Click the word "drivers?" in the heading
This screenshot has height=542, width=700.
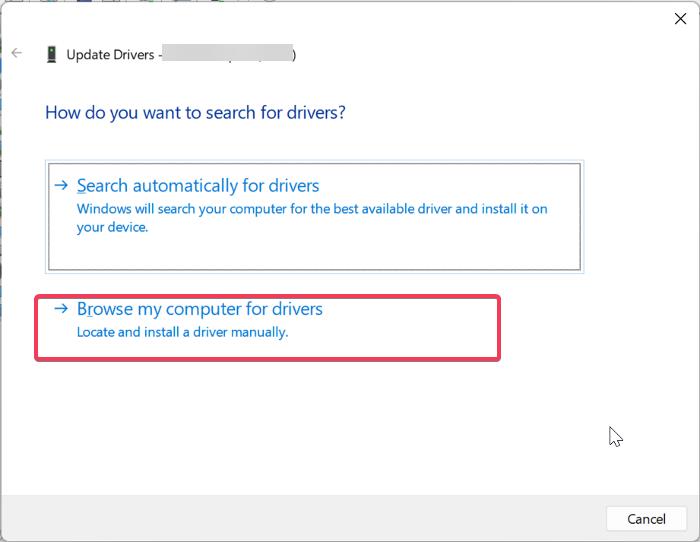(x=314, y=112)
